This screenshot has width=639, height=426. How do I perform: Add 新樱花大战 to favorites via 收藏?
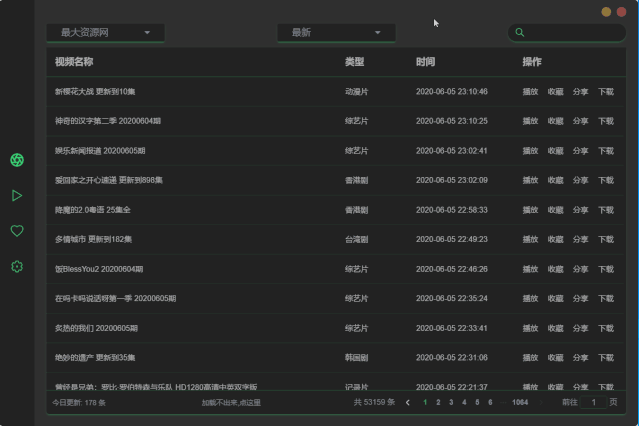(x=555, y=92)
